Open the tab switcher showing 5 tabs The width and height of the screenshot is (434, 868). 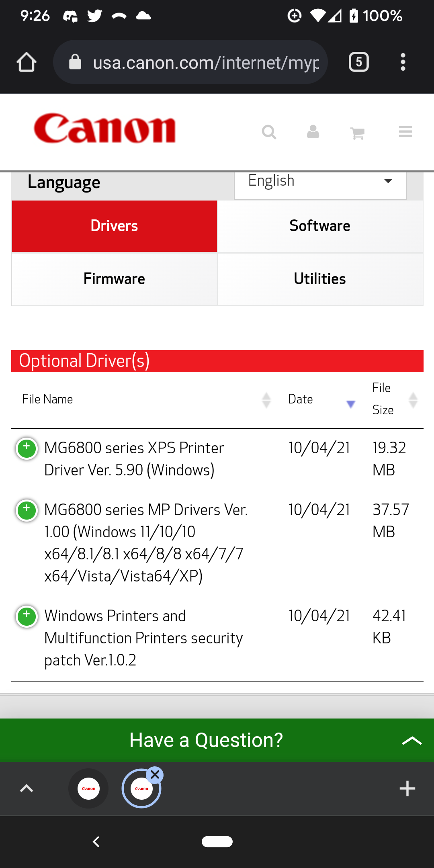click(358, 62)
